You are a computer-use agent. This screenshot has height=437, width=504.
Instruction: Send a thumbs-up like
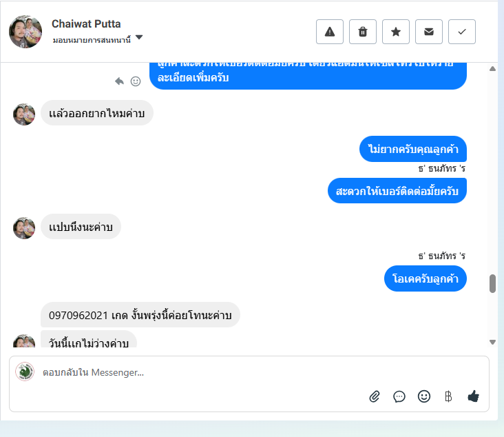tap(473, 396)
